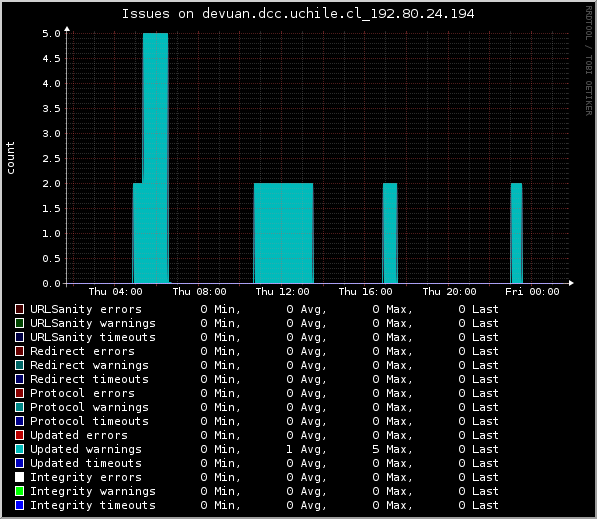597x519 pixels.
Task: Click the URLSanity errors color swatch
Action: (19, 309)
